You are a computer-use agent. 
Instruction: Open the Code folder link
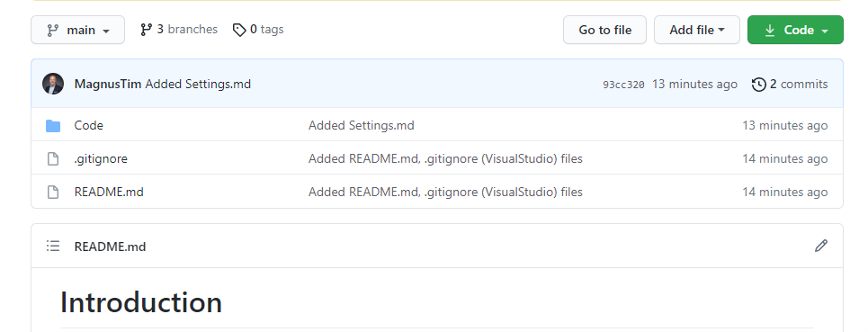click(x=88, y=126)
